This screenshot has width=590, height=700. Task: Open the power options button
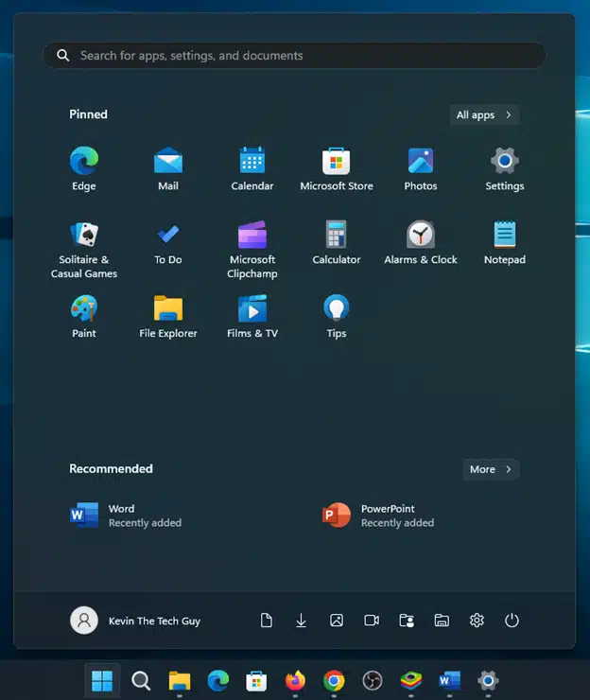tap(512, 621)
